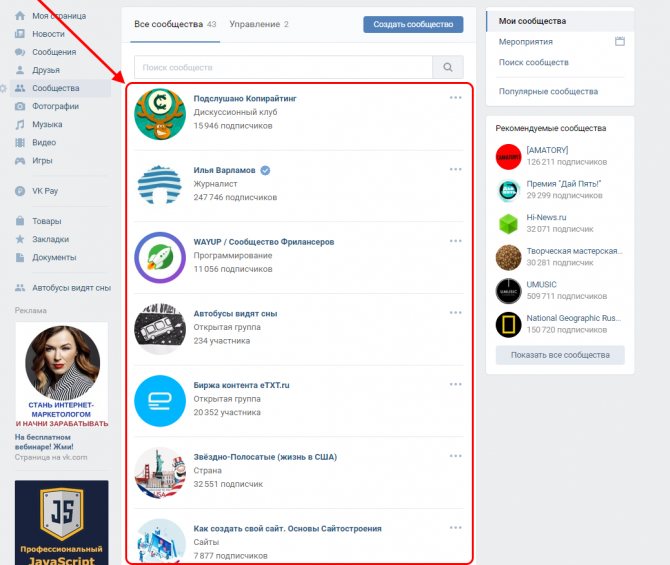Image resolution: width=670 pixels, height=565 pixels.
Task: Open options menu for Звёздно-Полосатые
Action: [x=455, y=456]
